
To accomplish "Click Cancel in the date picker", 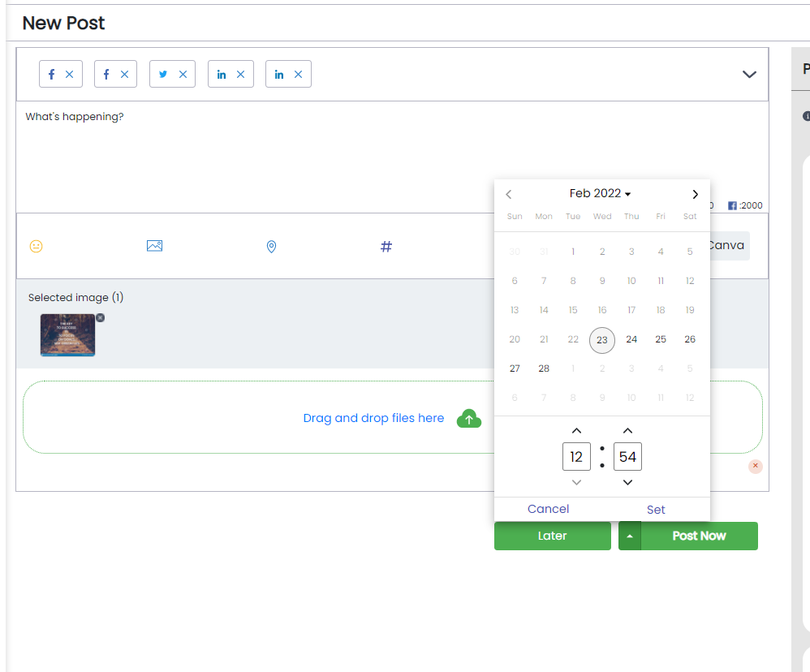I will (548, 509).
